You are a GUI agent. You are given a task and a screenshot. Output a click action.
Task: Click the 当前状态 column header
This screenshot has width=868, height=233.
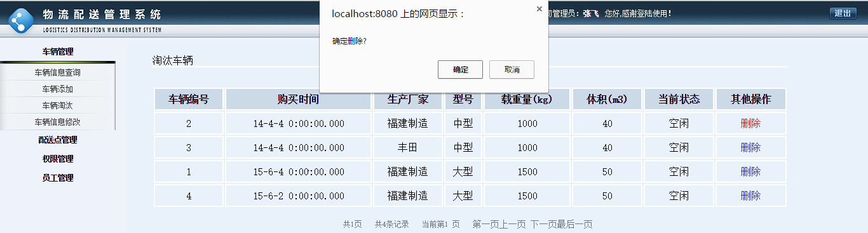679,99
